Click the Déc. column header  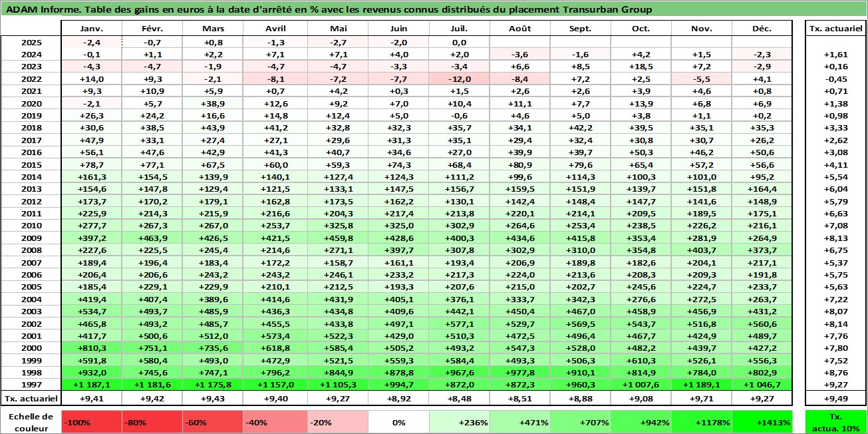pyautogui.click(x=762, y=29)
